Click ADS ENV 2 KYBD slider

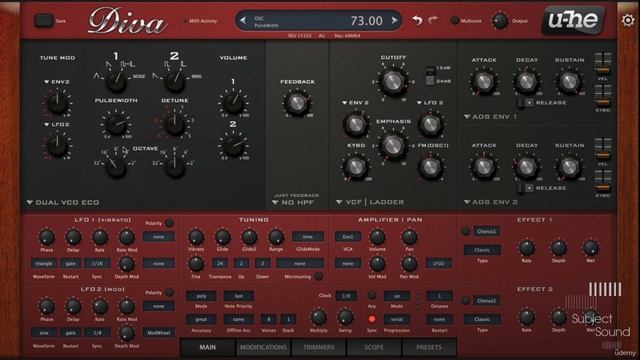coord(603,180)
